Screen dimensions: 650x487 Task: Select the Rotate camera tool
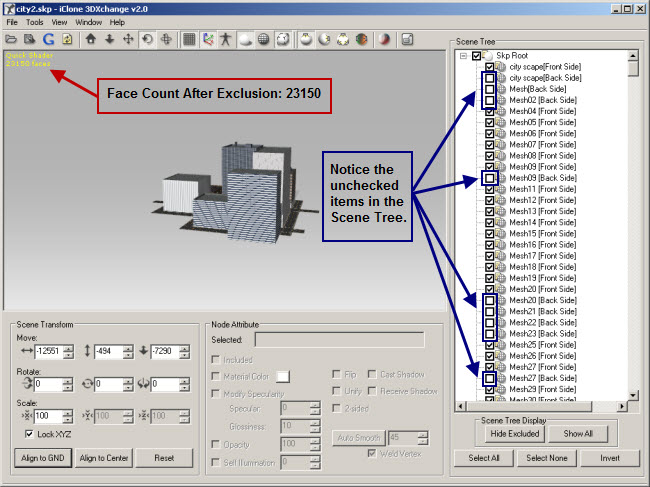tap(147, 39)
